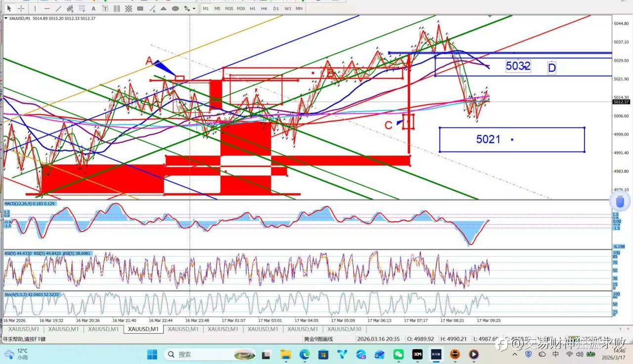This screenshot has width=633, height=364.
Task: Switch chart to W1 timeframe
Action: point(288,8)
